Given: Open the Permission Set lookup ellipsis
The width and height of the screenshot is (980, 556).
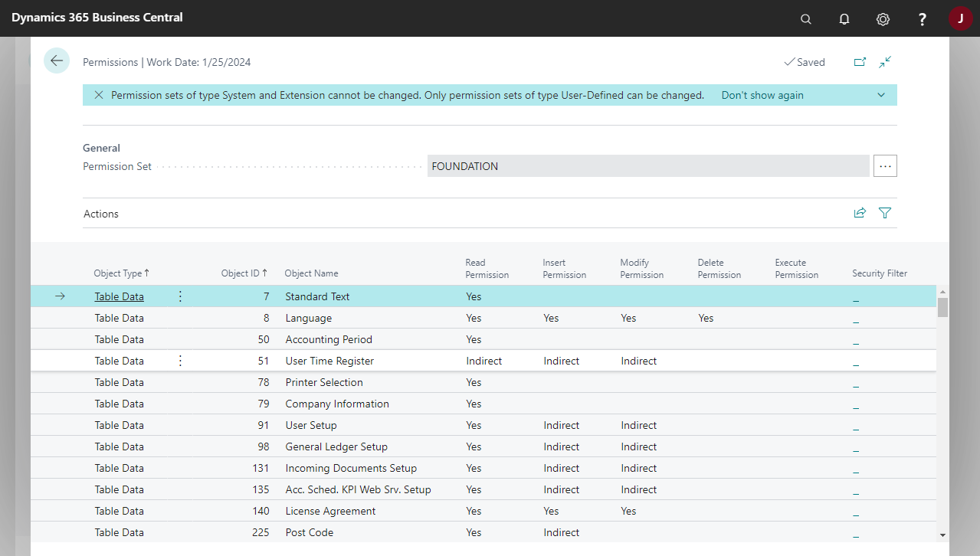Looking at the screenshot, I should (x=885, y=165).
